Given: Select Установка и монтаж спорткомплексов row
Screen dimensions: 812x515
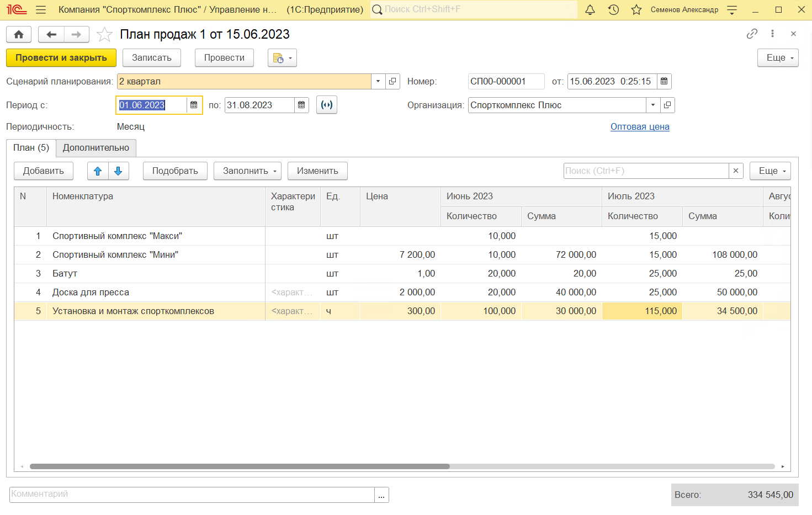Looking at the screenshot, I should click(x=402, y=311).
